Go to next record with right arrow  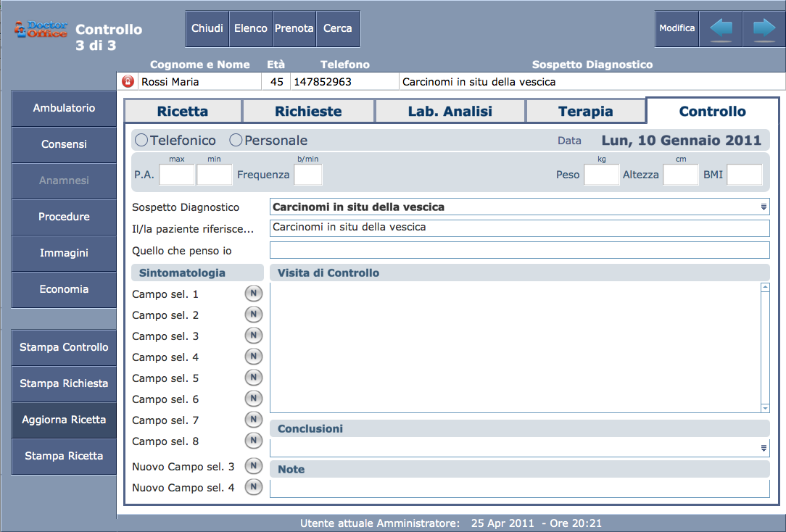(x=764, y=29)
